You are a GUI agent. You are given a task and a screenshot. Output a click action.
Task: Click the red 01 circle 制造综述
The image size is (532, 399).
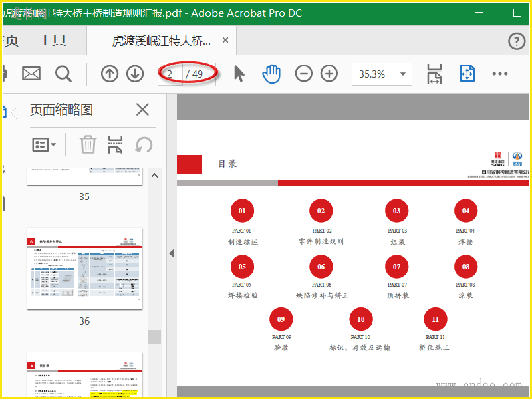click(242, 211)
